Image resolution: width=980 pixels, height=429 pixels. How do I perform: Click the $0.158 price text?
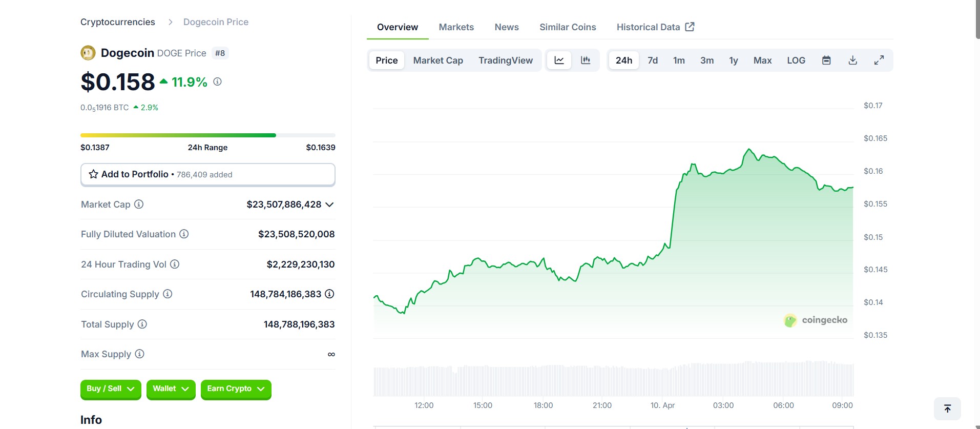118,82
